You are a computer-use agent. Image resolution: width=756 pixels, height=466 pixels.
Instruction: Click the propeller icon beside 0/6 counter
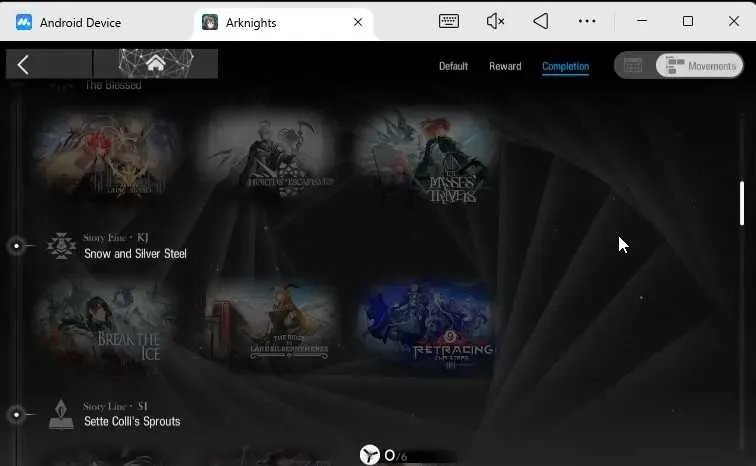370,454
